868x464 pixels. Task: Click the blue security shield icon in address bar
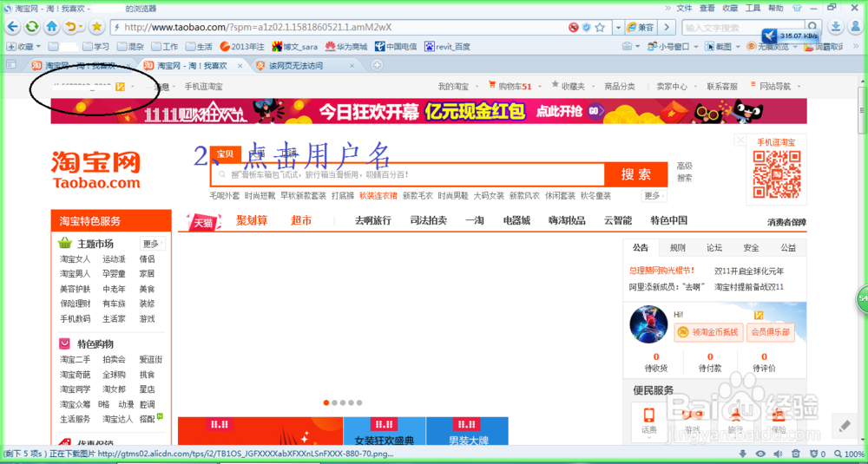tap(586, 27)
